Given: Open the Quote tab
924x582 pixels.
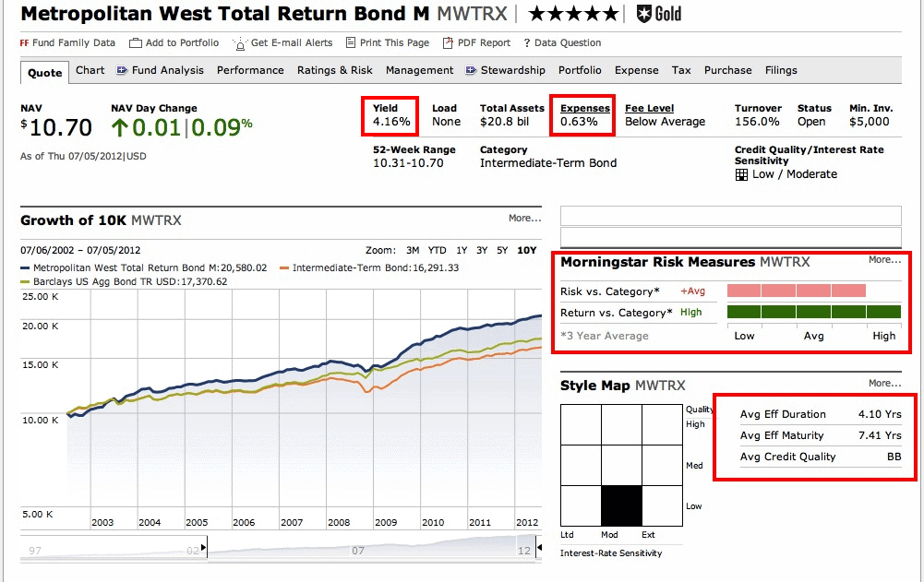Looking at the screenshot, I should pos(45,73).
